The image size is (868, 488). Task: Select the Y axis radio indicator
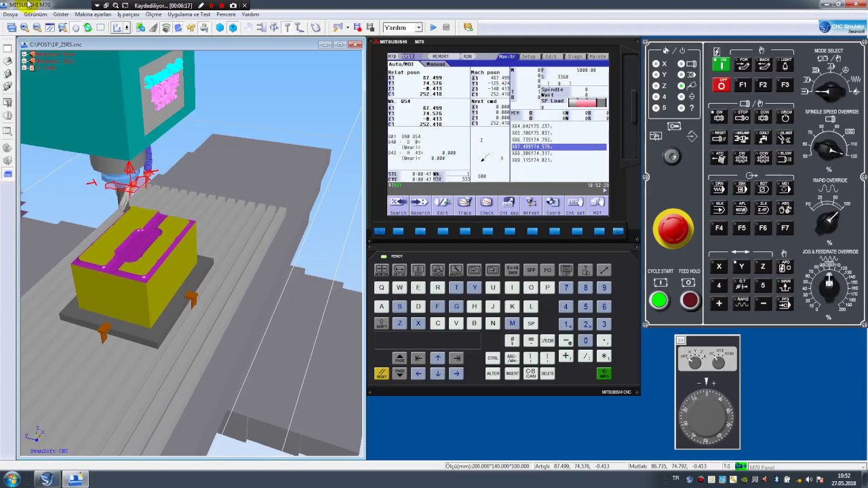(656, 75)
